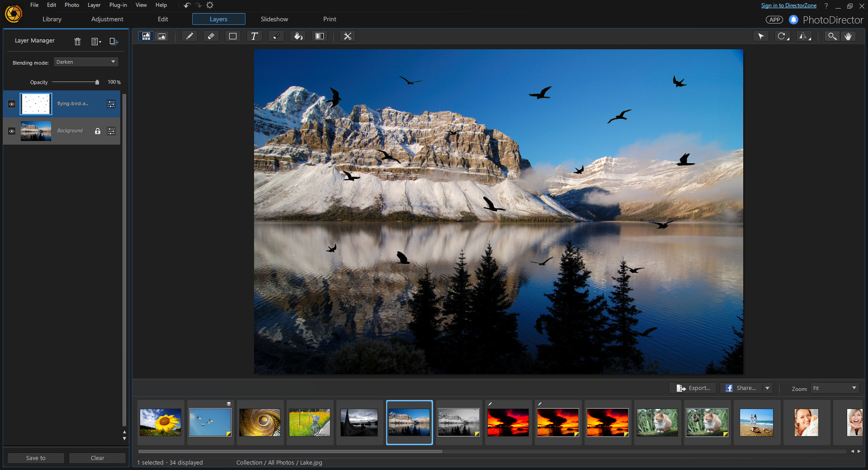Toggle visibility of the Background layer
Screen dimensions: 868x470
[x=11, y=131]
